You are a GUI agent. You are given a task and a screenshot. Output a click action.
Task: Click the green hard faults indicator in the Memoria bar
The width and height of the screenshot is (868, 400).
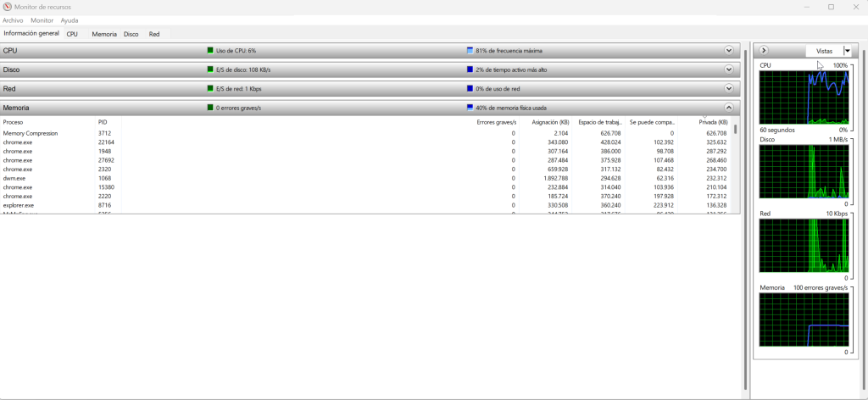[x=210, y=108]
